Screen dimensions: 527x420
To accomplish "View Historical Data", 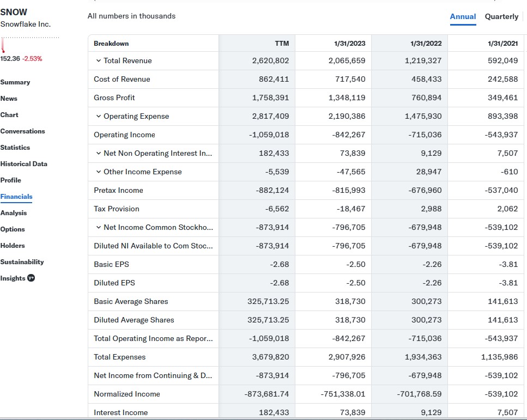I will pyautogui.click(x=24, y=164).
